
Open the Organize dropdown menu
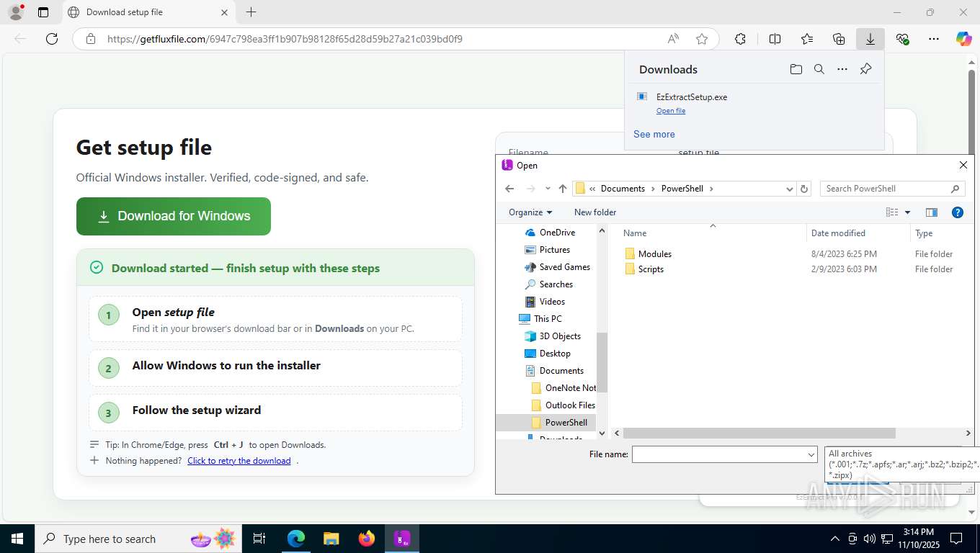tap(530, 212)
